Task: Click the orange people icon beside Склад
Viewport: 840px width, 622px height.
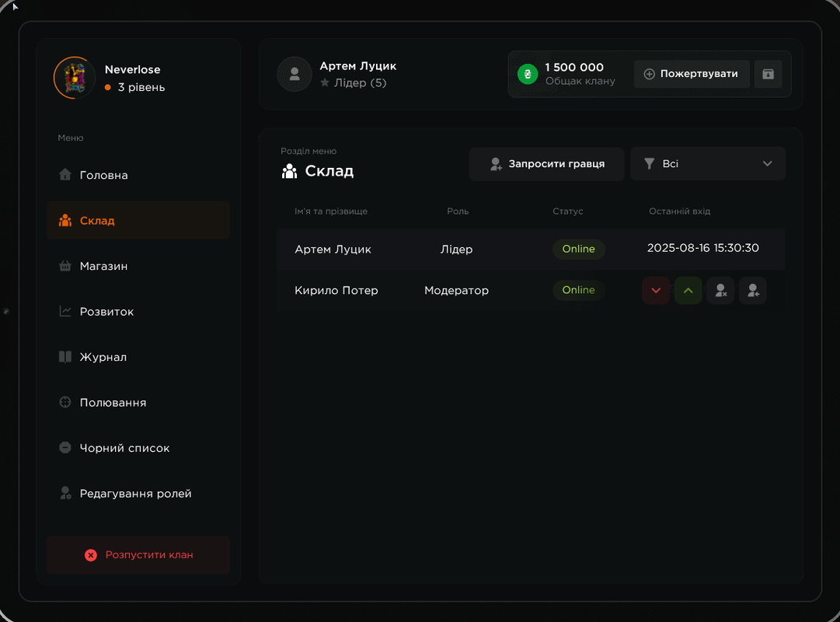Action: (65, 220)
